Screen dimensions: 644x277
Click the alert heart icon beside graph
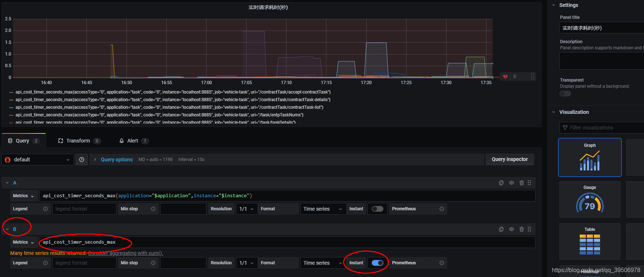pos(505,77)
